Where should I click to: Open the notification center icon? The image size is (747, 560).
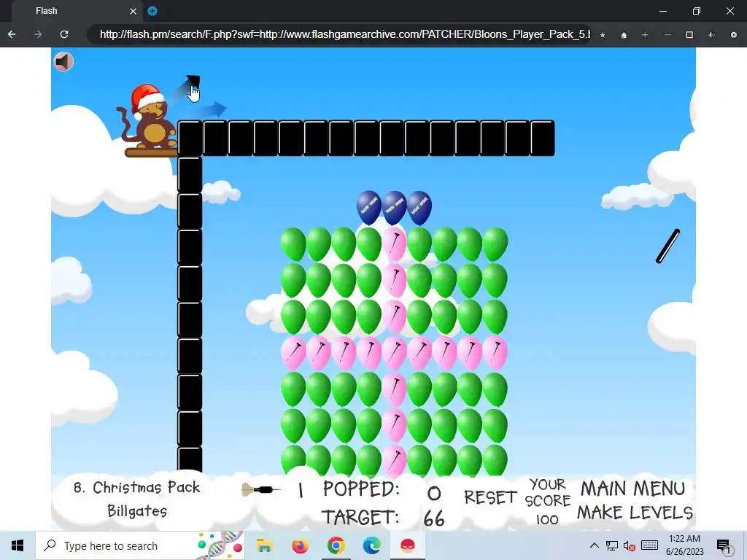tap(724, 546)
